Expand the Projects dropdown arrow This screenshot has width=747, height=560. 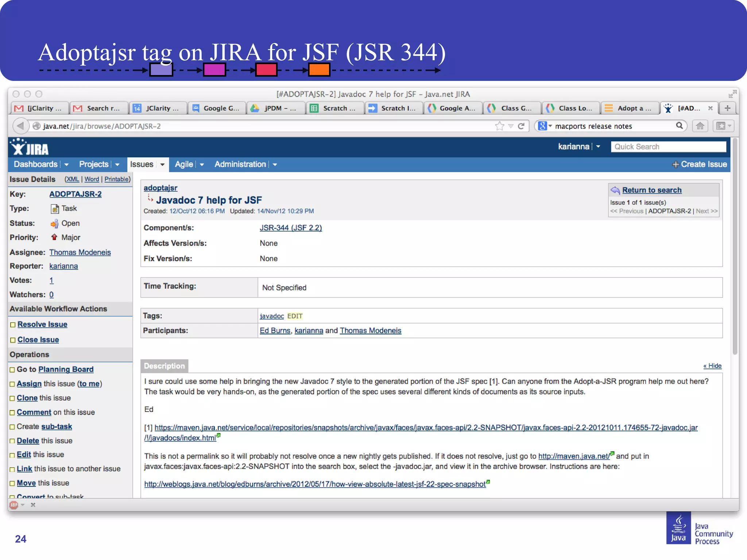tap(117, 165)
